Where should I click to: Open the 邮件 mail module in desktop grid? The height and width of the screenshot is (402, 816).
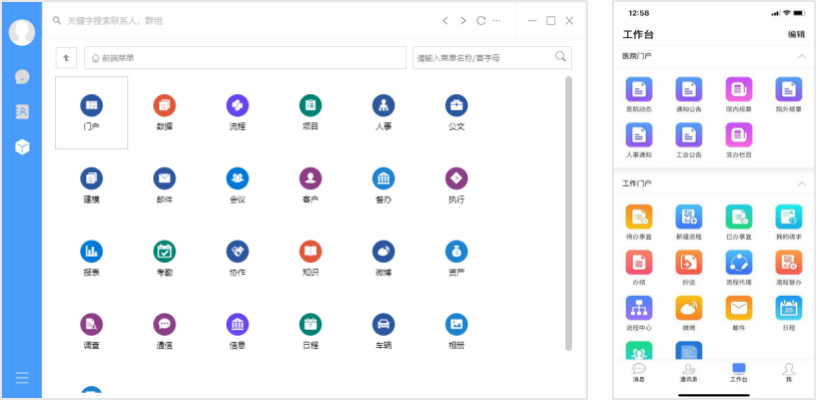point(164,179)
